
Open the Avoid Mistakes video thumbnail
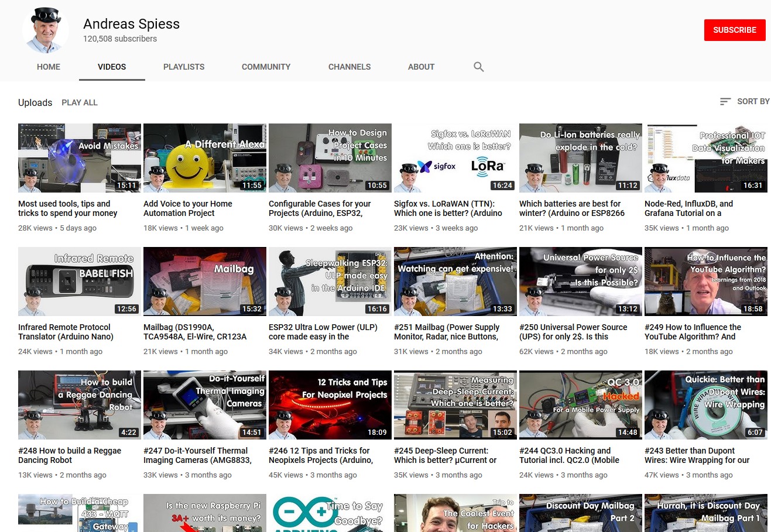click(80, 158)
